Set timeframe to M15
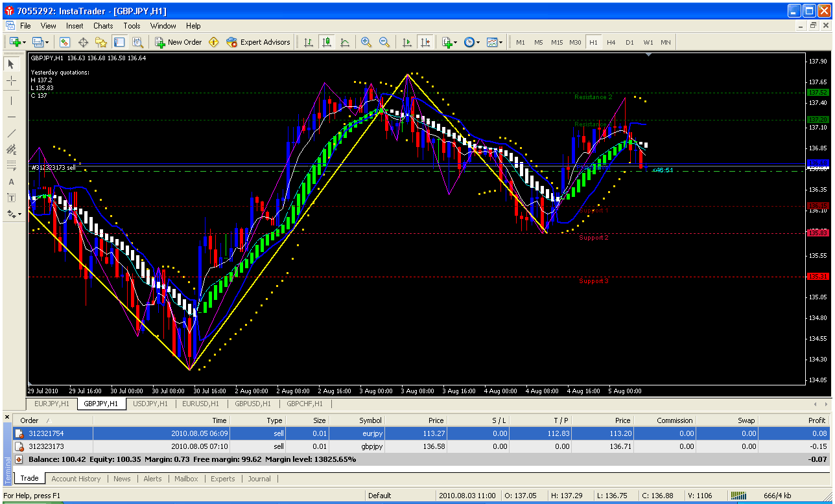Viewport: 835px width, 504px height. (557, 42)
